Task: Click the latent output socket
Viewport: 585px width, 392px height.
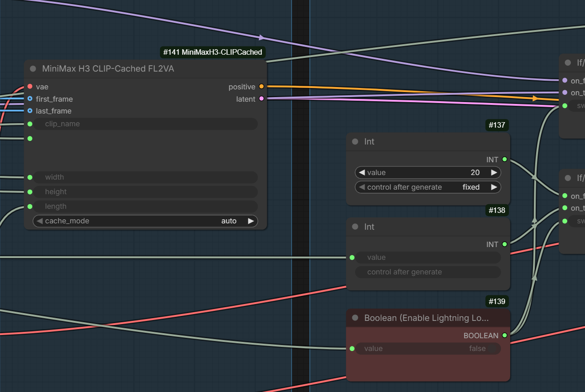Action: [261, 99]
